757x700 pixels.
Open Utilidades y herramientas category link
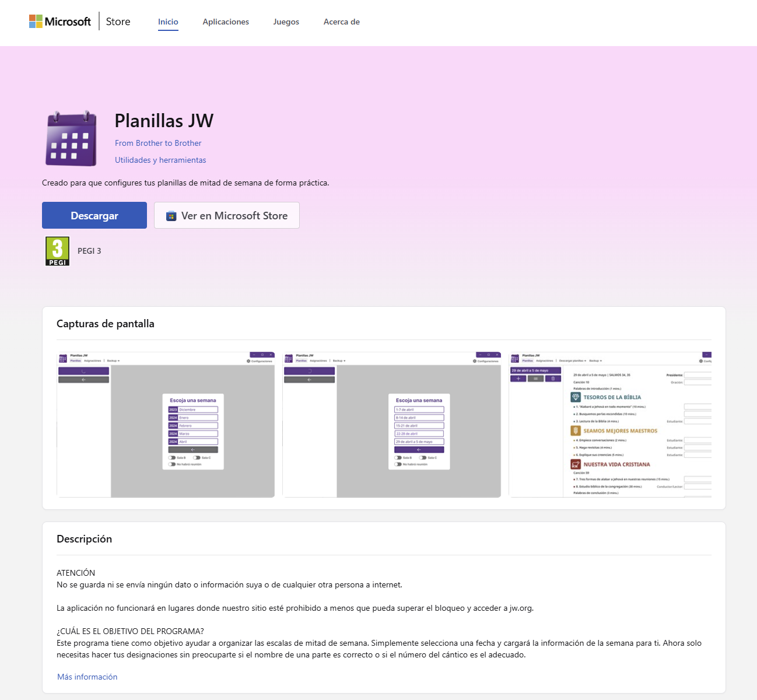(160, 160)
